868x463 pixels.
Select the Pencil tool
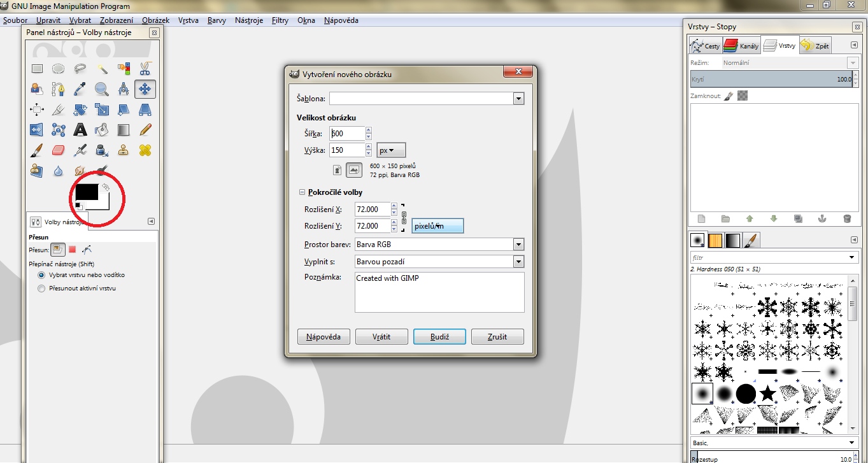(145, 130)
